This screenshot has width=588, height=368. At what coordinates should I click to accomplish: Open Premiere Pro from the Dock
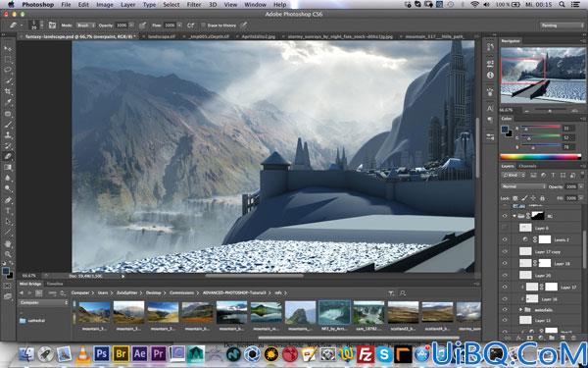point(159,353)
